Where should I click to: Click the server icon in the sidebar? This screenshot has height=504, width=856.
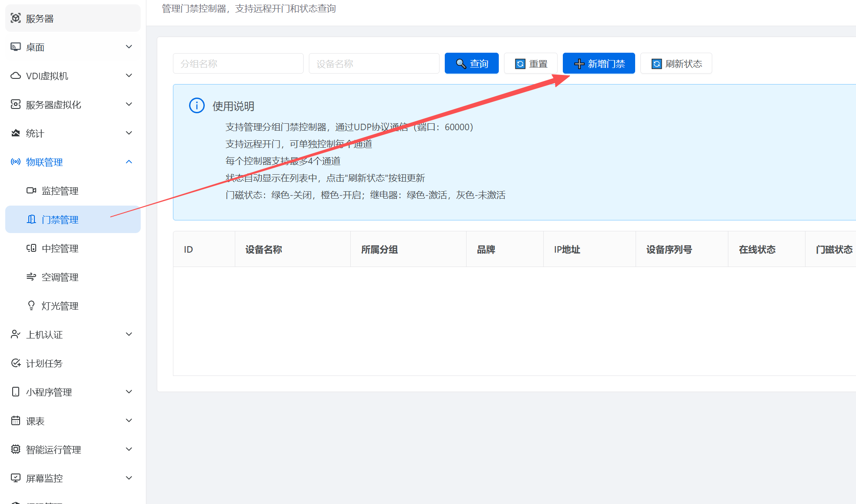(x=16, y=18)
